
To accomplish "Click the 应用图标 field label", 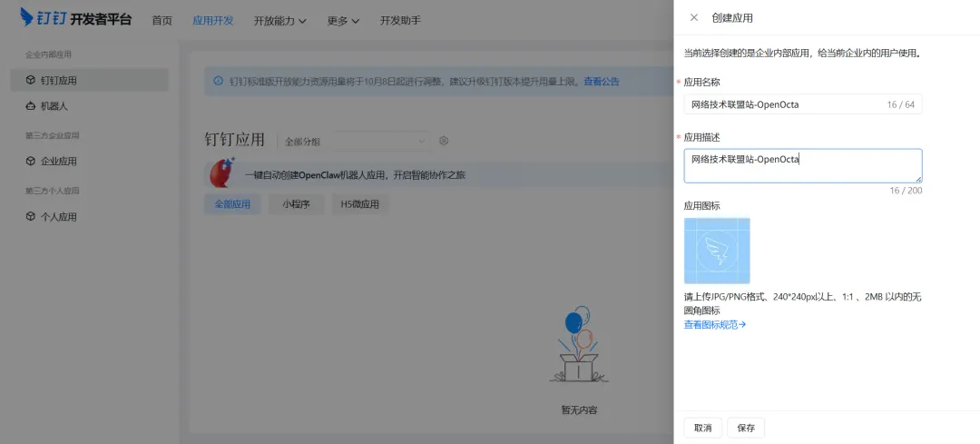I will point(701,206).
